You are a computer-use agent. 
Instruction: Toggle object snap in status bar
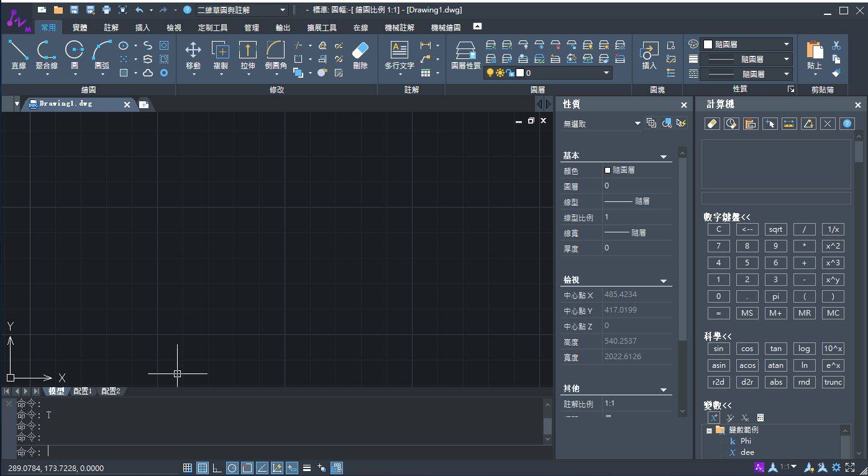point(247,468)
